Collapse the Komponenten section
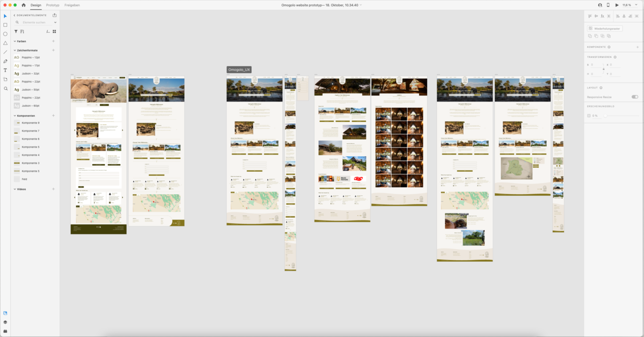This screenshot has height=337, width=644. [15, 116]
